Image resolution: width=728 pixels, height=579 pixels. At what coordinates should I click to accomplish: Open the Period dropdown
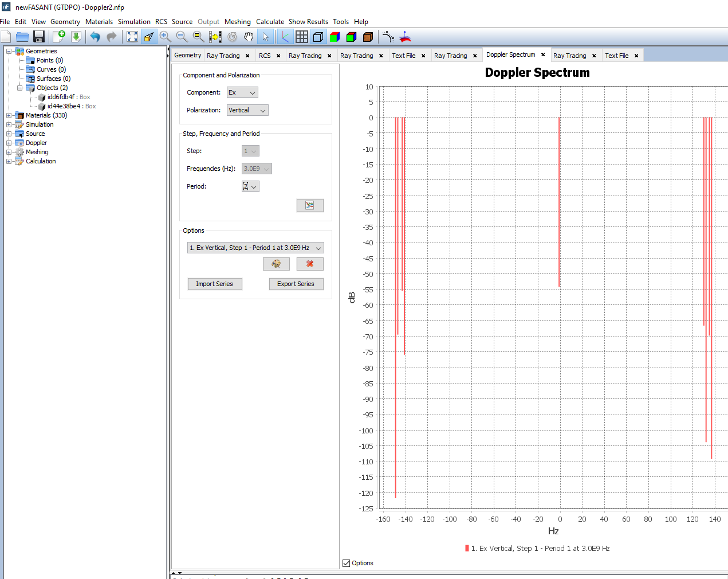(x=250, y=186)
